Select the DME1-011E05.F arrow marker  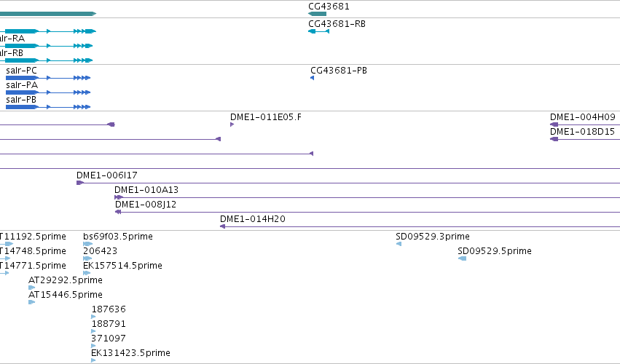coord(232,124)
